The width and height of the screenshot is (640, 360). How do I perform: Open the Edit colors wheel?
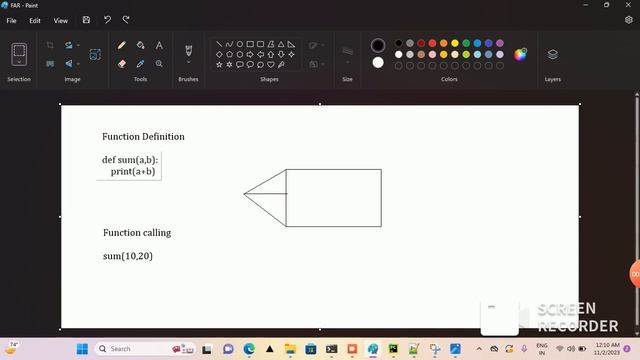(x=520, y=54)
